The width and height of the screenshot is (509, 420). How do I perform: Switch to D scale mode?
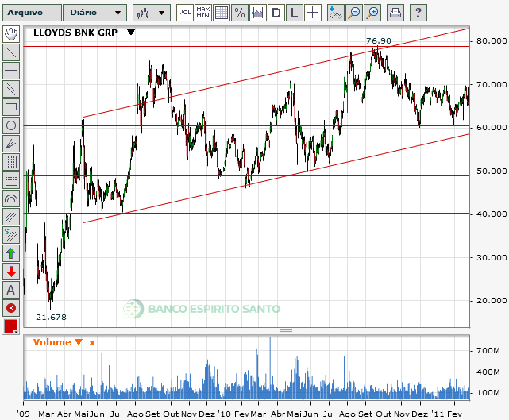click(x=276, y=13)
